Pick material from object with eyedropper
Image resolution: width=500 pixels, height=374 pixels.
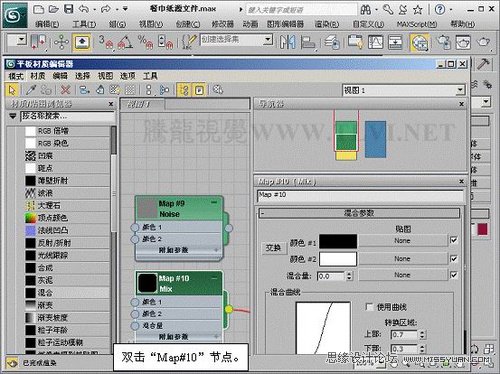(x=31, y=90)
